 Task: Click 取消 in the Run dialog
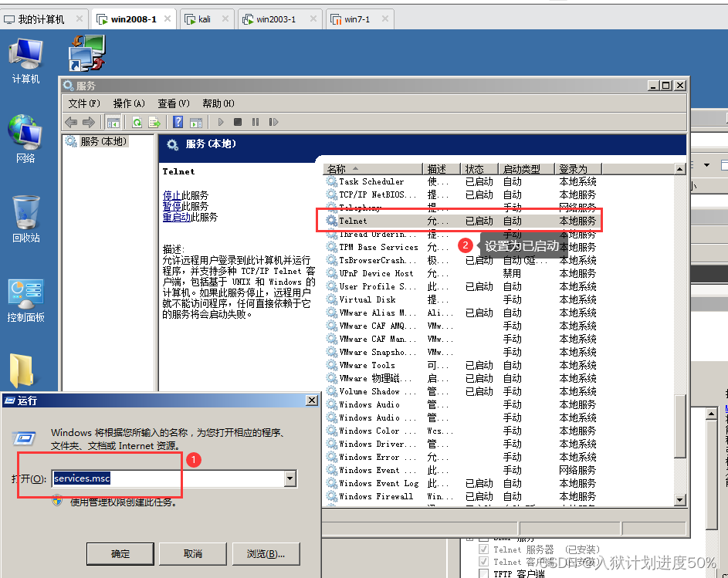tap(193, 554)
